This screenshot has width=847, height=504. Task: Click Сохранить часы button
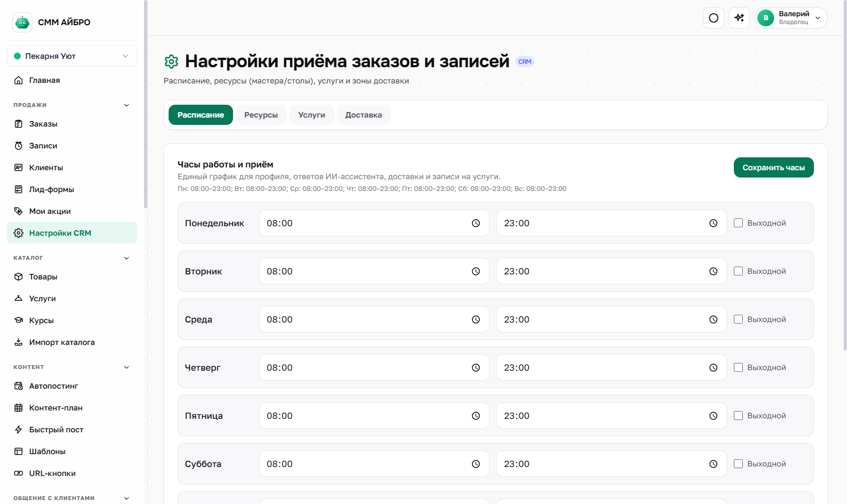tap(774, 167)
